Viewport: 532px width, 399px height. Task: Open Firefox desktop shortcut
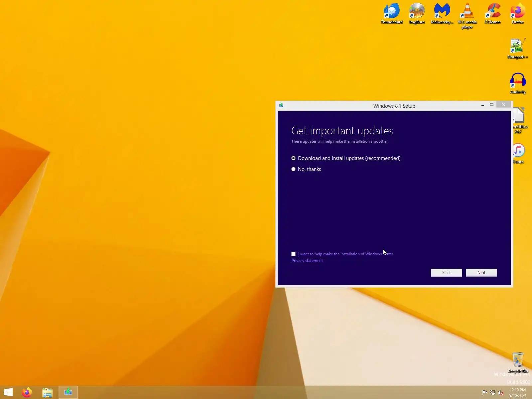tap(518, 14)
